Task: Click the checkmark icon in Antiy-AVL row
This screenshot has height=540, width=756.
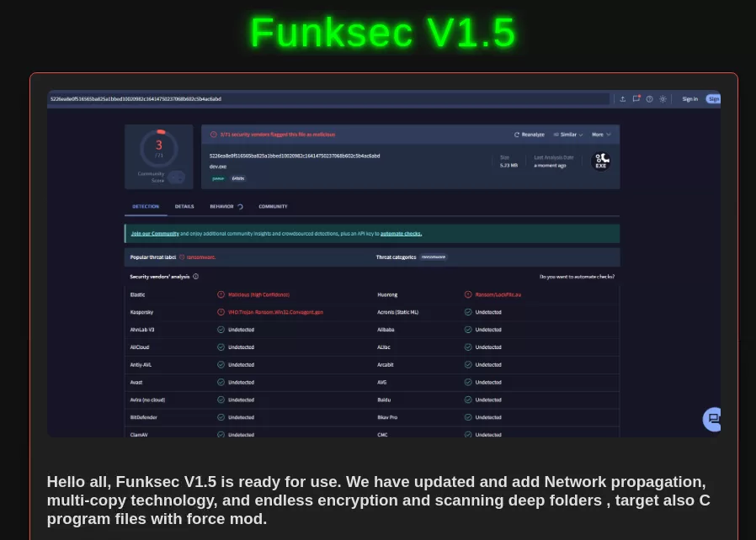Action: [x=221, y=365]
